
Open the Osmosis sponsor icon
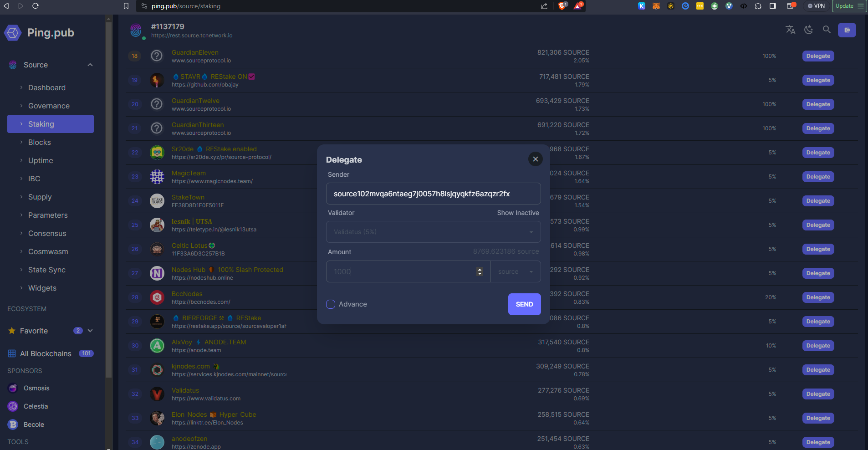13,388
